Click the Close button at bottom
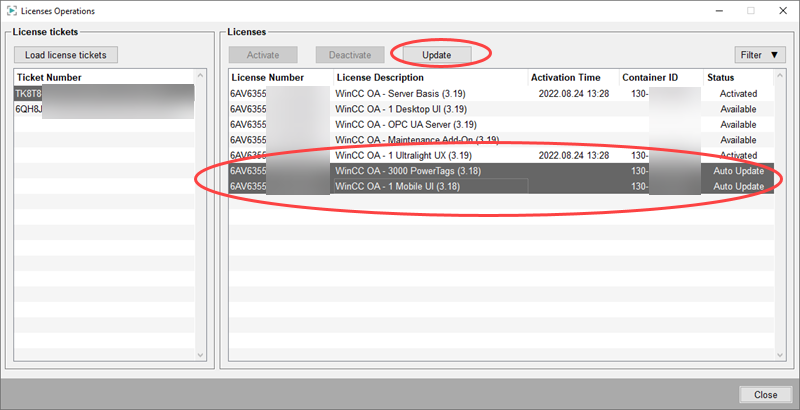The width and height of the screenshot is (800, 410). [765, 395]
